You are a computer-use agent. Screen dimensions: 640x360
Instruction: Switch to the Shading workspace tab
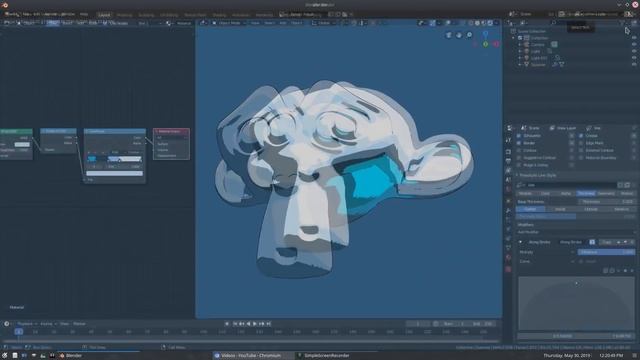point(219,15)
